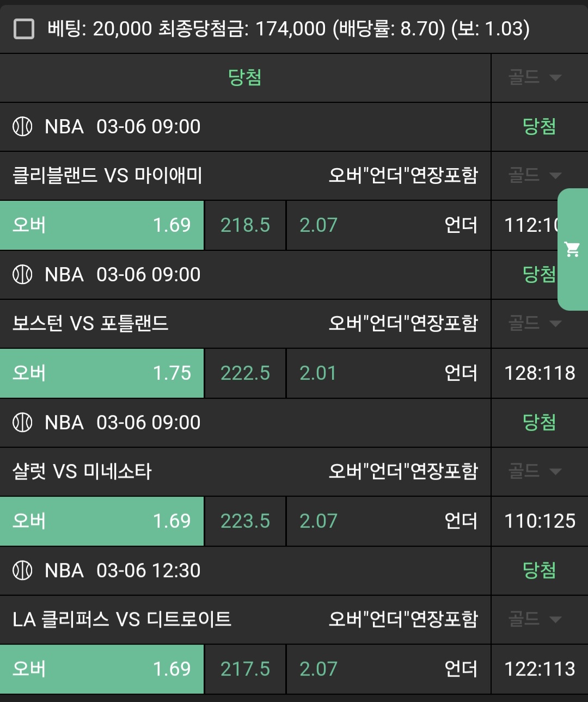Click the 당첨 header at the top
588x702 pixels.
[245, 78]
